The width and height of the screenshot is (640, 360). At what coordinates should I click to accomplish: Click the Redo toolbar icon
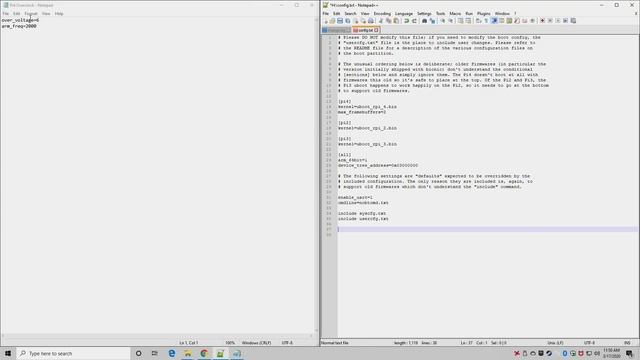(415, 20)
